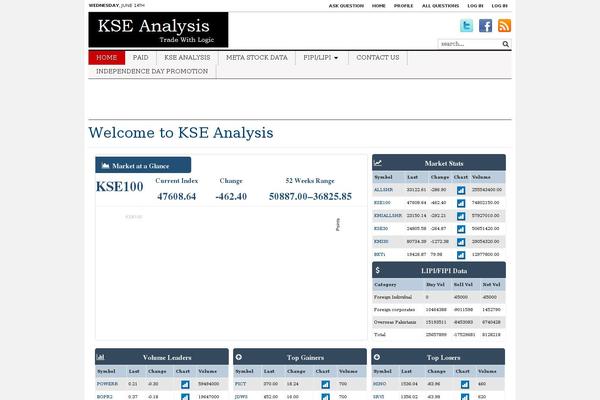Click the HINO symbol in Top Losers
The image size is (600, 400).
[x=380, y=384]
